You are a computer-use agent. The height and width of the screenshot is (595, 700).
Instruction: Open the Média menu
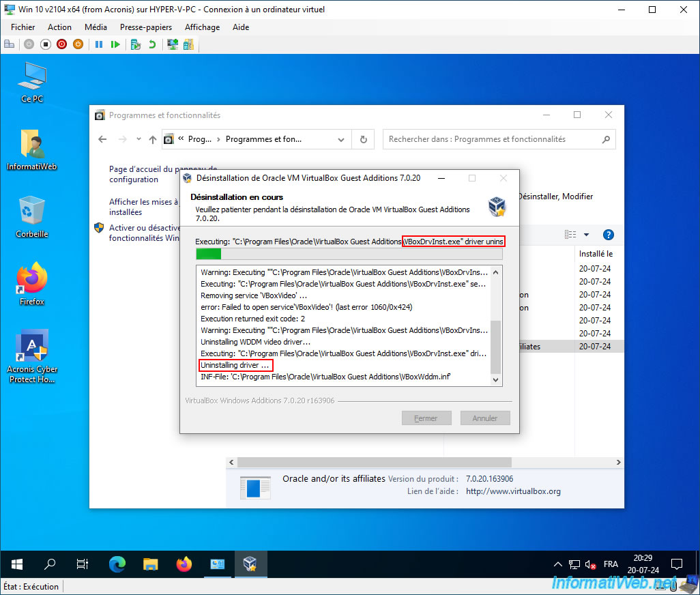click(96, 27)
